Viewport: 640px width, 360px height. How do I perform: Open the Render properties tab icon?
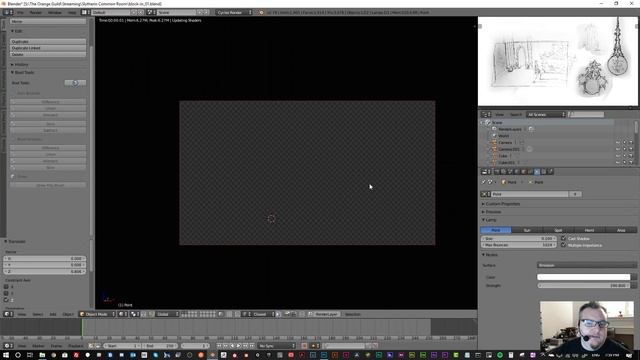click(x=497, y=172)
